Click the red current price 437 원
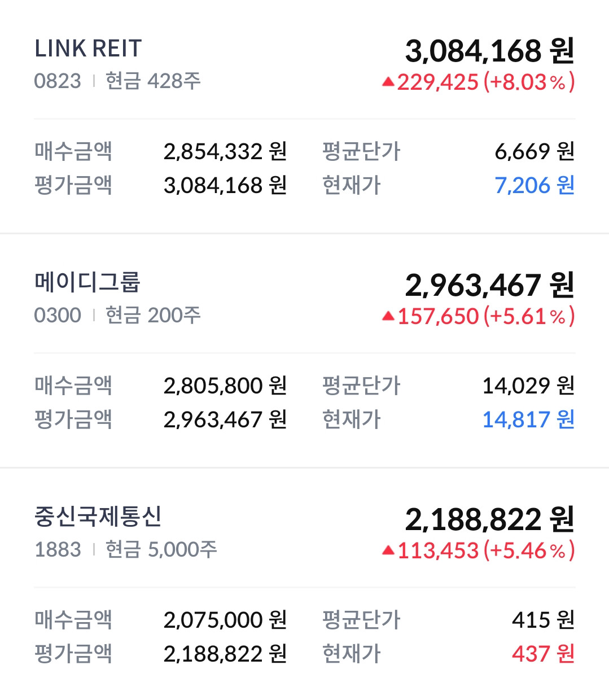The height and width of the screenshot is (700, 609). pyautogui.click(x=543, y=654)
